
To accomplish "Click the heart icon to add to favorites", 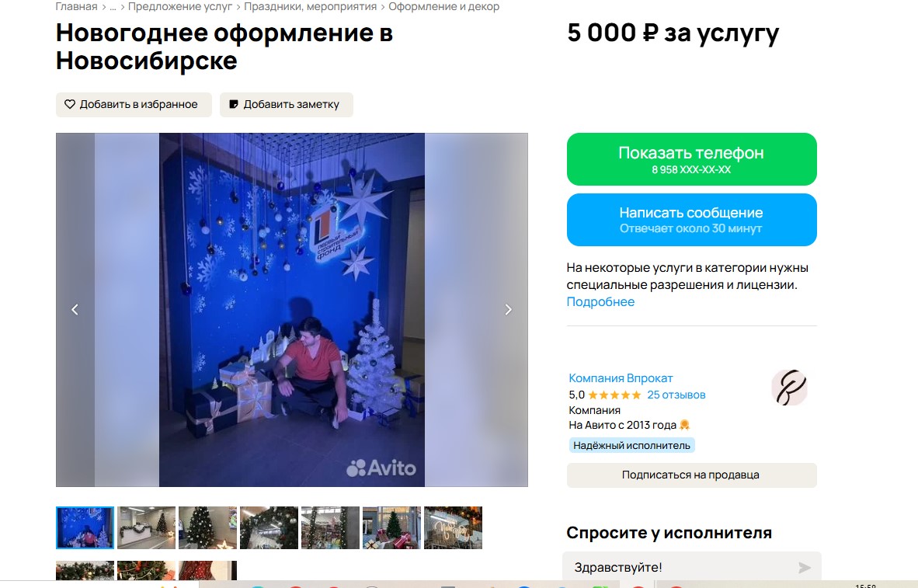I will coord(70,104).
